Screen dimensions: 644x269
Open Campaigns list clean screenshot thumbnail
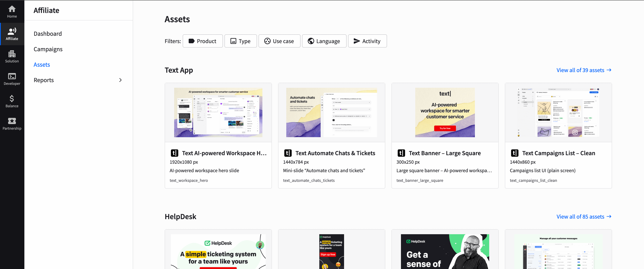[558, 112]
